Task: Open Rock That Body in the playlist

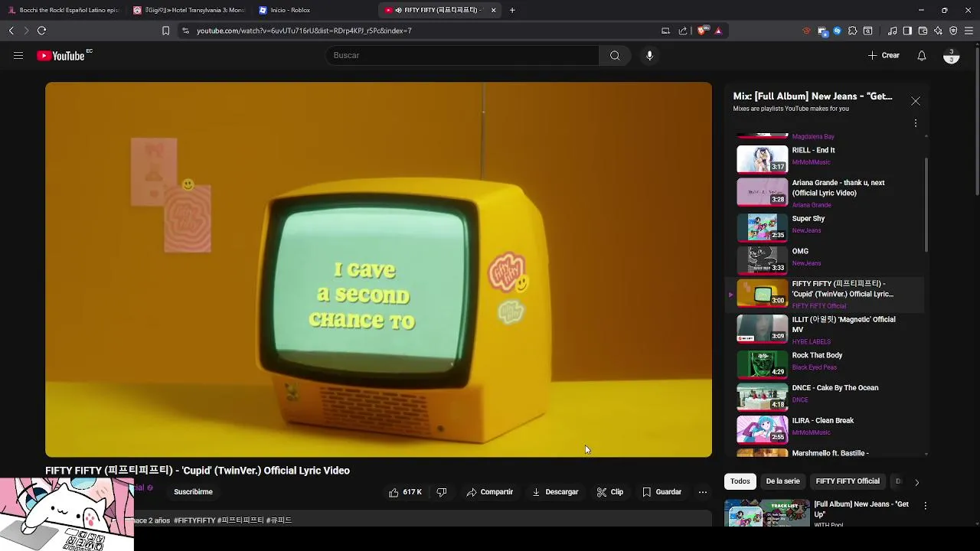Action: pos(824,364)
